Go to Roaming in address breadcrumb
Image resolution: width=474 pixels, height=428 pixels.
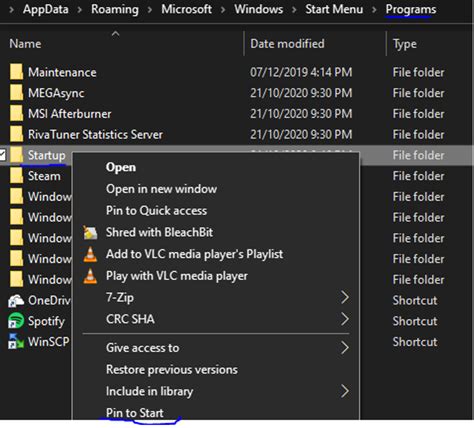coord(115,9)
